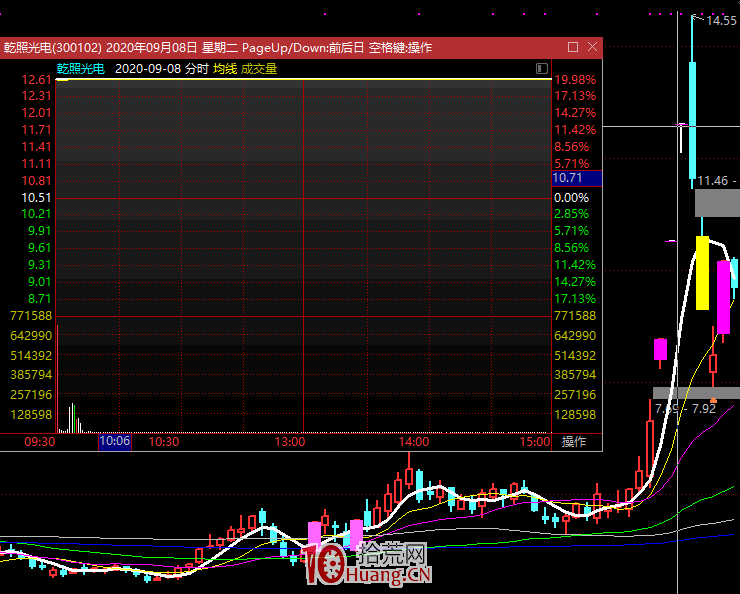Viewport: 740px width, 594px height.
Task: Select the 均线 legend label
Action: point(224,68)
